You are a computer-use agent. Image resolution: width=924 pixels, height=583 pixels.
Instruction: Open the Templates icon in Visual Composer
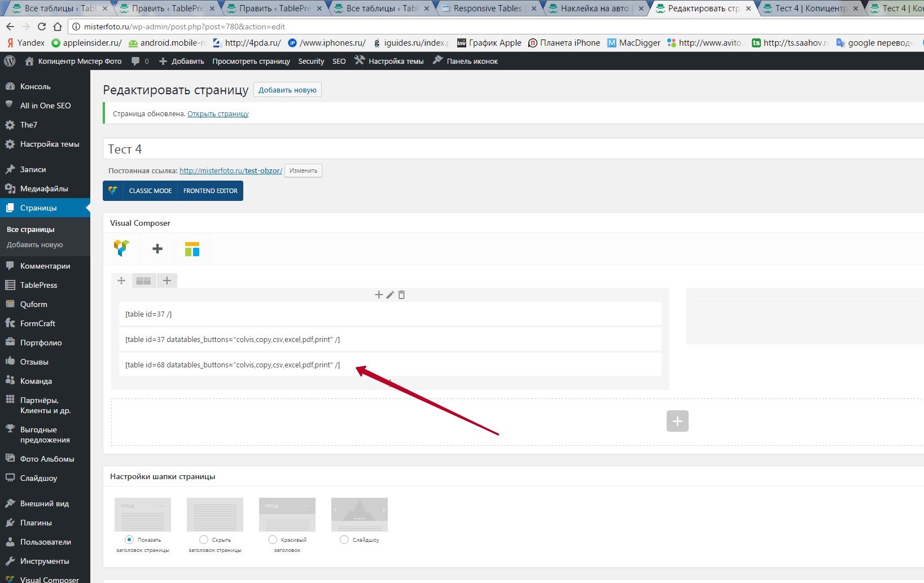click(x=192, y=249)
